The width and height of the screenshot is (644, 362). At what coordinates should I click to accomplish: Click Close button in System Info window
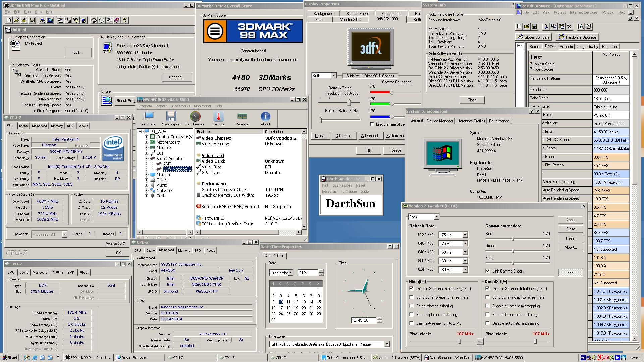tap(472, 100)
